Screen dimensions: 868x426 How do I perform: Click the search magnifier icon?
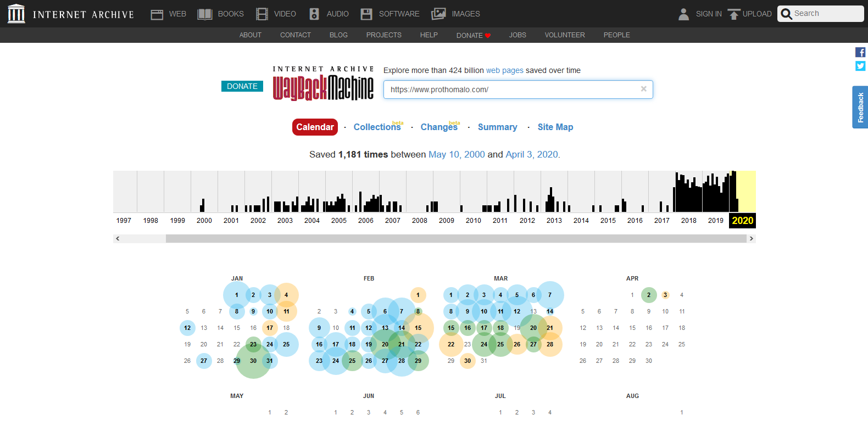tap(786, 14)
